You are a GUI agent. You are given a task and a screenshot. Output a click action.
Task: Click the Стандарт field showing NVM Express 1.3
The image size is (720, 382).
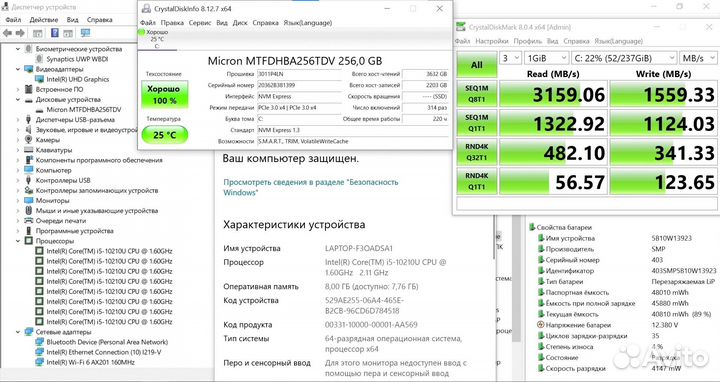click(x=352, y=130)
